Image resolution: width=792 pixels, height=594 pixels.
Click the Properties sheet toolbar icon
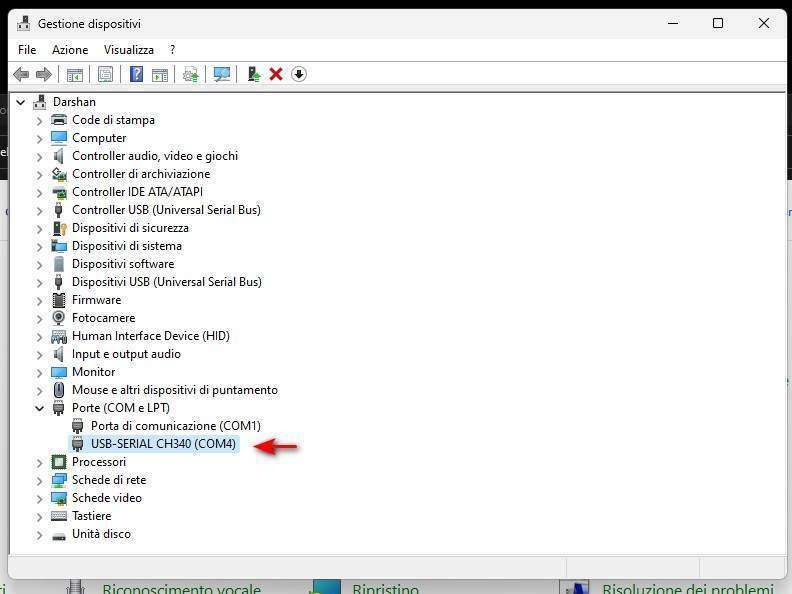104,74
